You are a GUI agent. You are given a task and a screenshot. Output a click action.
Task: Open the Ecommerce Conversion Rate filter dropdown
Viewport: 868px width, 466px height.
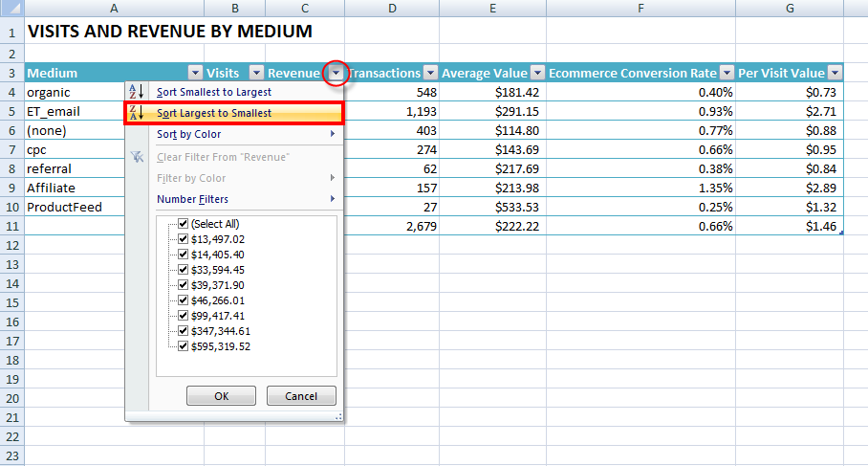(x=727, y=73)
